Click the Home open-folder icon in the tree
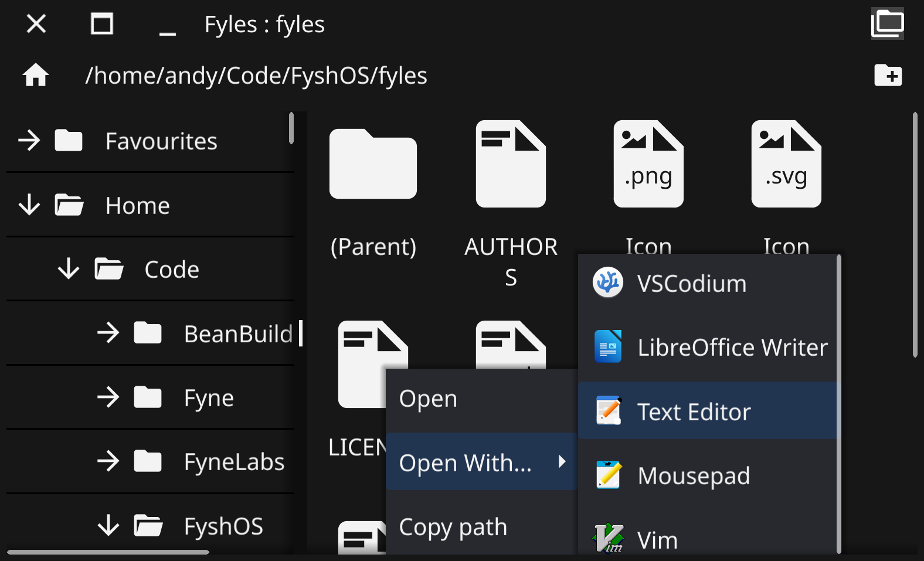Screen dimensions: 924x561 click(69, 205)
